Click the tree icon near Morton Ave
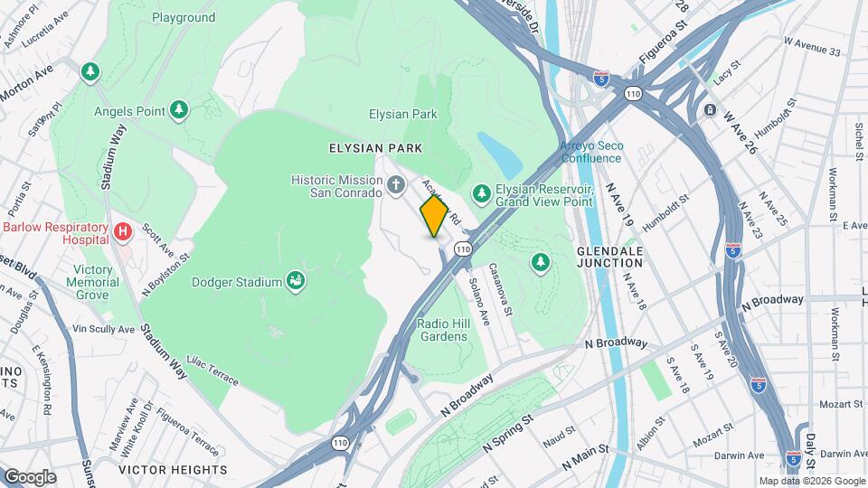 [x=90, y=71]
